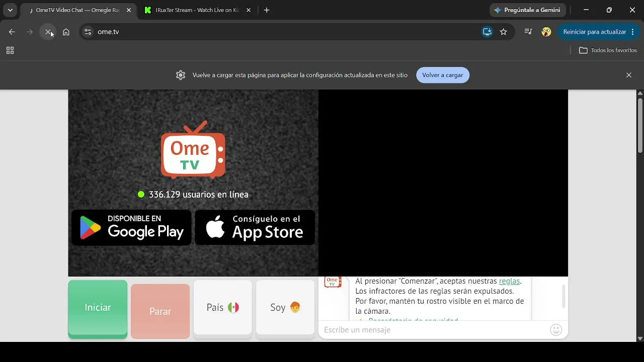Stop loading the page
644x362 pixels.
(48, 32)
